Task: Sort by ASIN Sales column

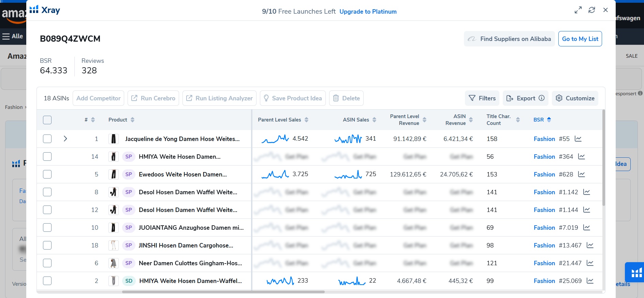Action: 375,120
